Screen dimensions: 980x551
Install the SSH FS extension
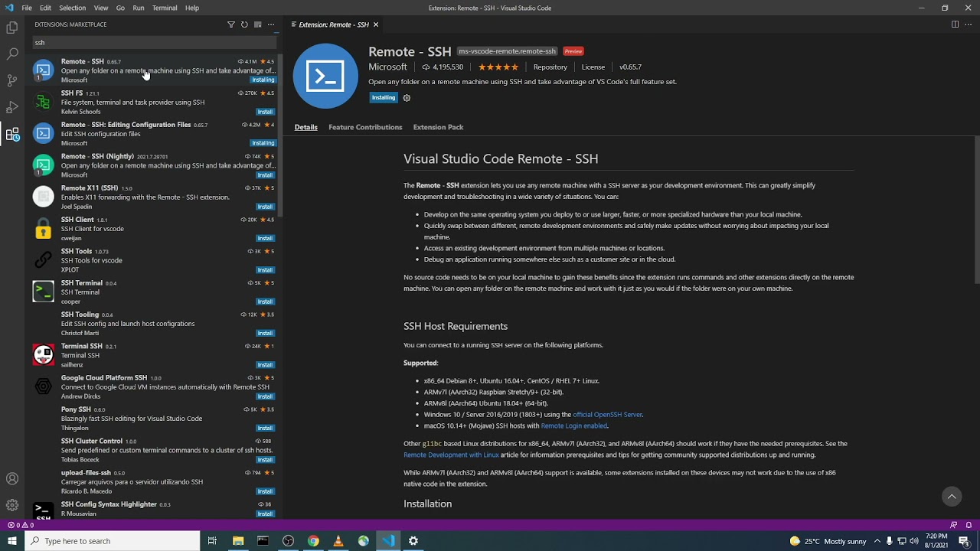pos(265,112)
